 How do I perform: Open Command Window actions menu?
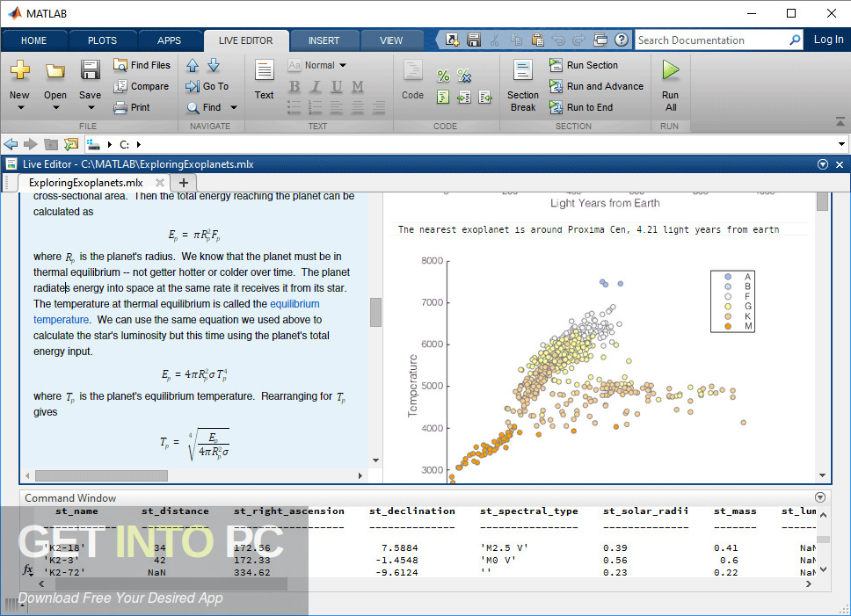820,497
